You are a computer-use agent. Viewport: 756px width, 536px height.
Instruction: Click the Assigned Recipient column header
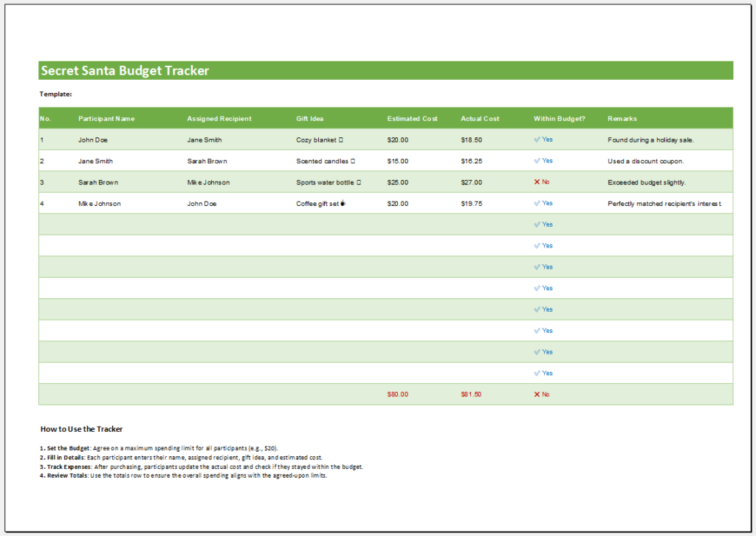219,119
